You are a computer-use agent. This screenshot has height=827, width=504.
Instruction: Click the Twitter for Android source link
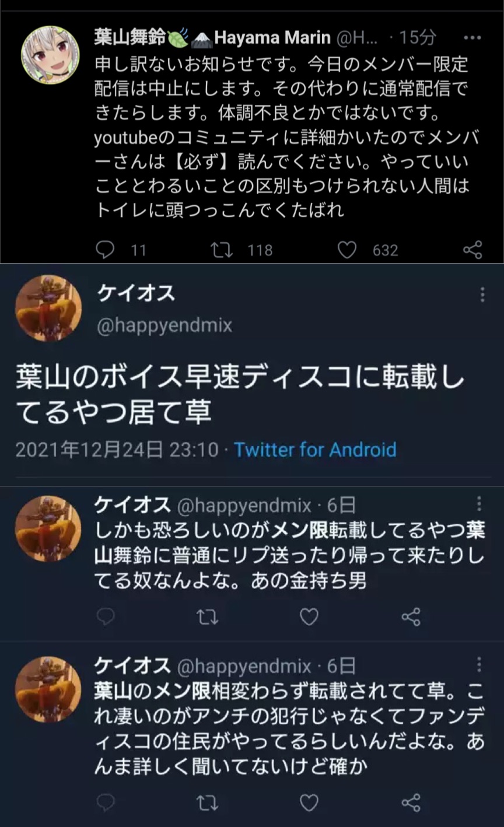315,450
